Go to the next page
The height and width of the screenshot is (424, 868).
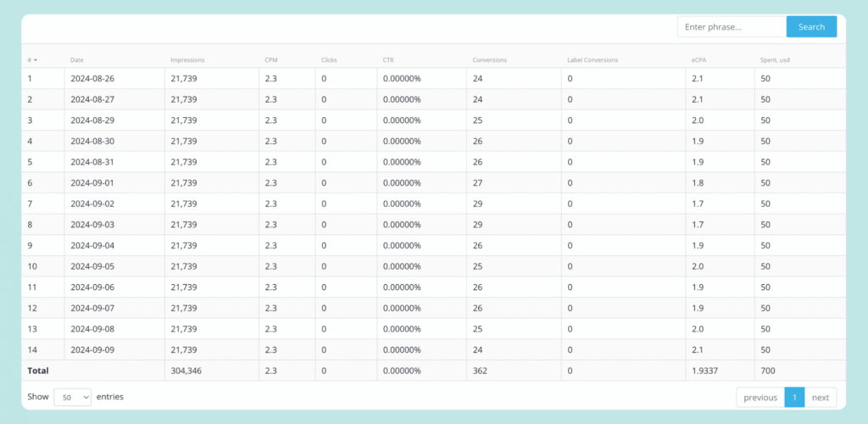coord(821,398)
